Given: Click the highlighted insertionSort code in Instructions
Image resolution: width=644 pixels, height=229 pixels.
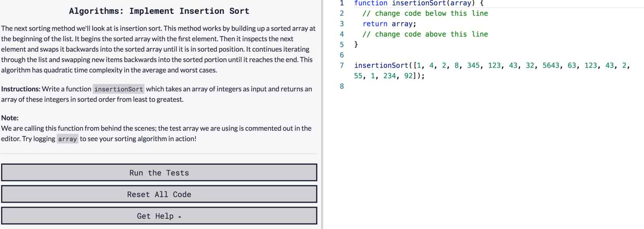Looking at the screenshot, I should tap(118, 89).
